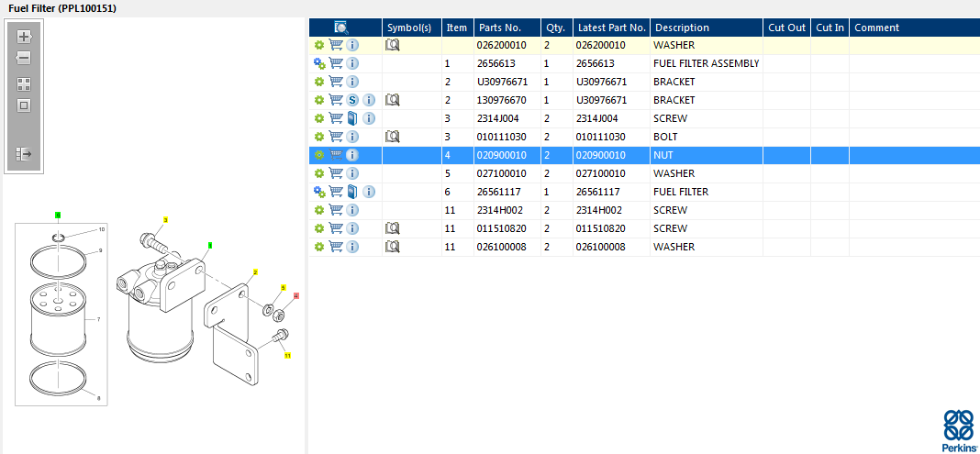Click the list-arrow icon below the view tools
Viewport: 980px width, 454px height.
point(24,153)
